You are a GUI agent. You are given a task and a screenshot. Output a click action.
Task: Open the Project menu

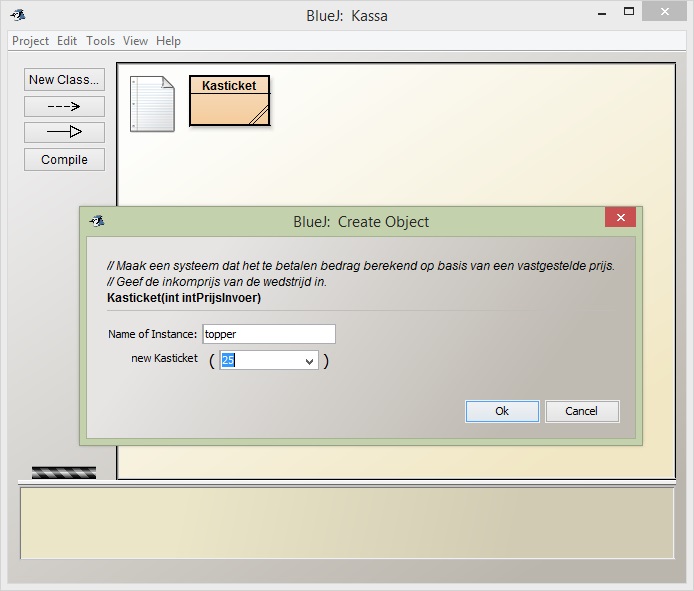pos(30,41)
